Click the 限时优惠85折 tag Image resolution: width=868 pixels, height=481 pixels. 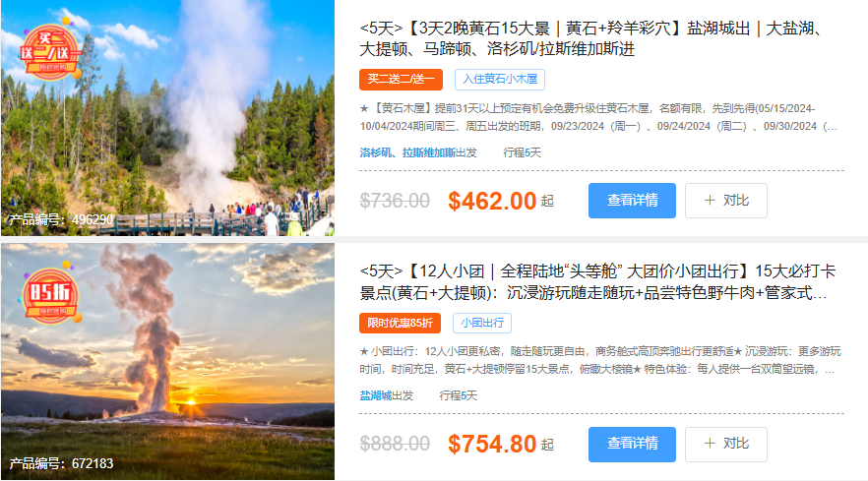coord(400,323)
